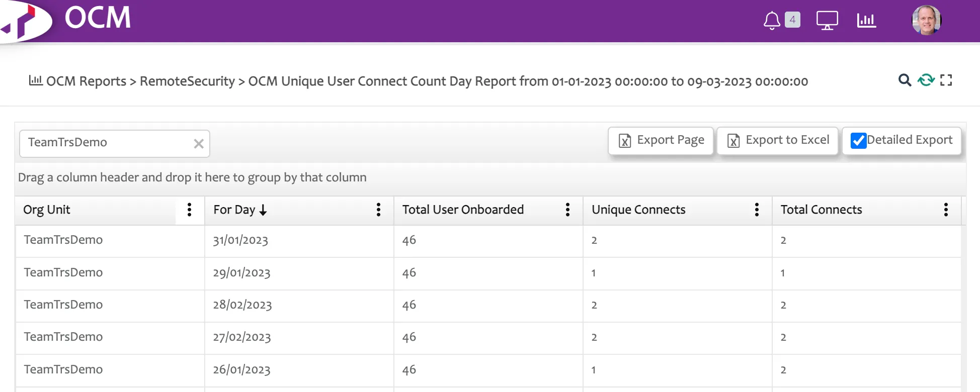Click Total Connects value for 26/01/2023

pos(783,370)
